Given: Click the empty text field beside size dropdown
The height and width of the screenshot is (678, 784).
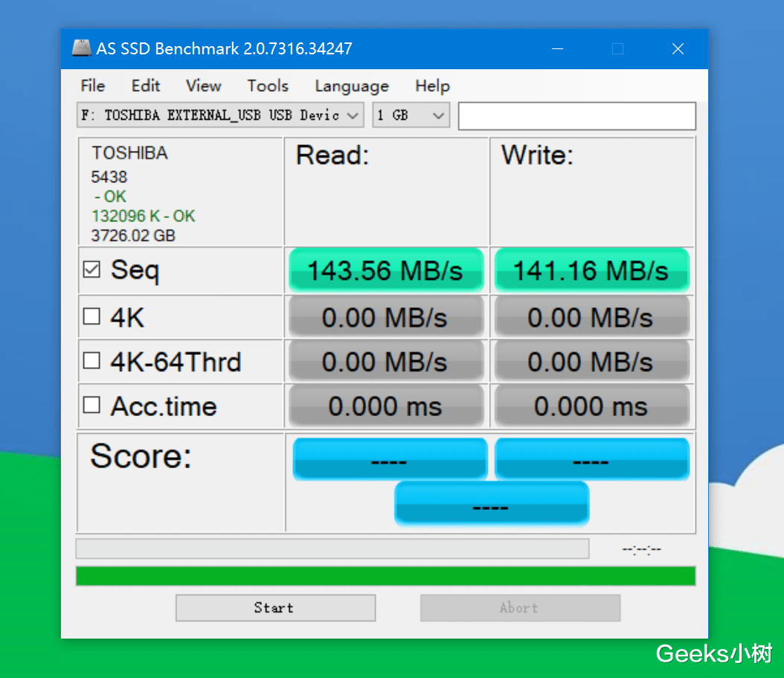Looking at the screenshot, I should tap(577, 116).
